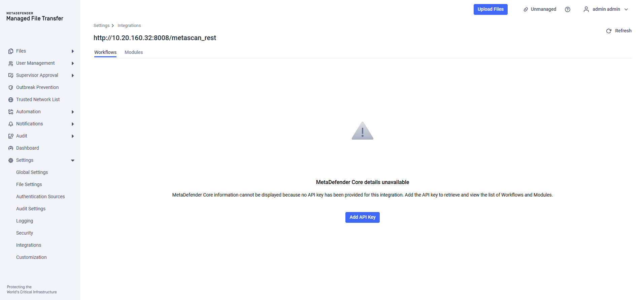Open Customization settings
Screen dimensions: 644x300
click(31, 257)
